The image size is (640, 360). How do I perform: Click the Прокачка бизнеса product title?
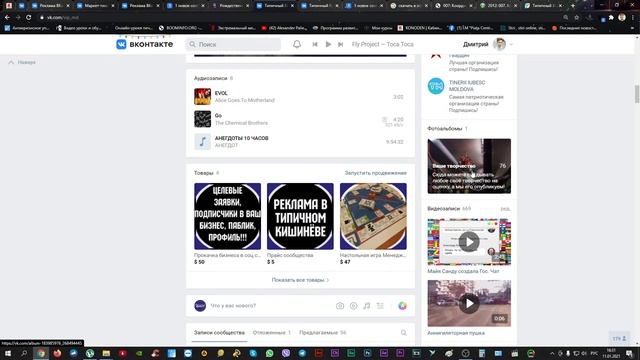[227, 255]
